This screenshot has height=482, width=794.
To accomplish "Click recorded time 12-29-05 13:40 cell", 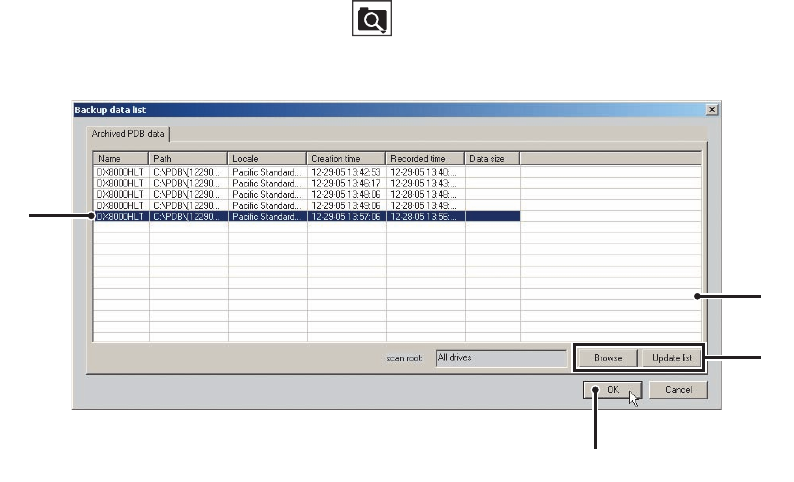I will [425, 172].
